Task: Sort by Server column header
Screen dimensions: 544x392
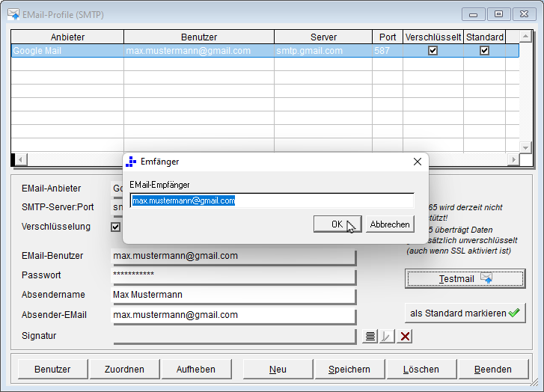Action: [x=323, y=37]
